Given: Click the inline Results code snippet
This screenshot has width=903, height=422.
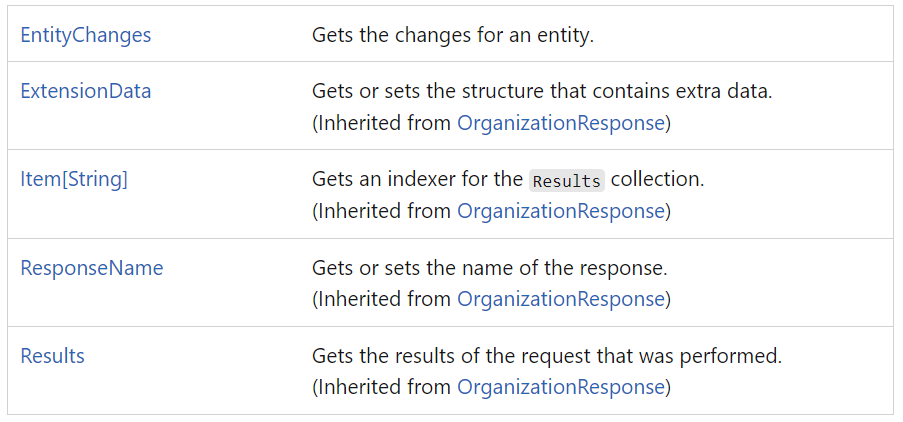Looking at the screenshot, I should click(x=567, y=181).
